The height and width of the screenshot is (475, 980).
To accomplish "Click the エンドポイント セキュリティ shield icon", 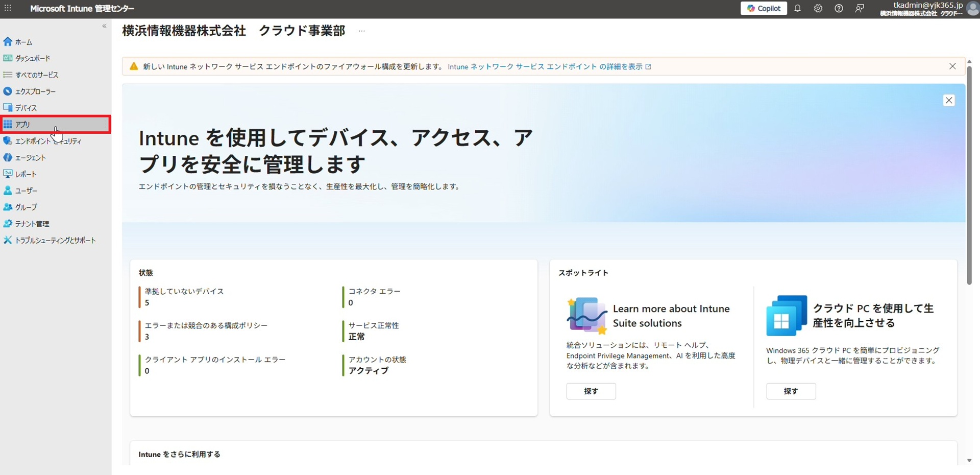I will (x=8, y=141).
